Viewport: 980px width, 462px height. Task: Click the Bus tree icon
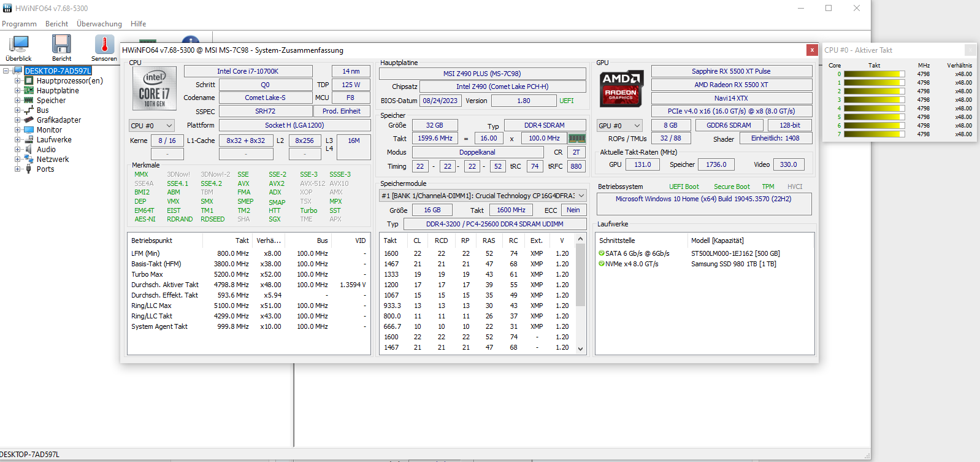(x=29, y=110)
